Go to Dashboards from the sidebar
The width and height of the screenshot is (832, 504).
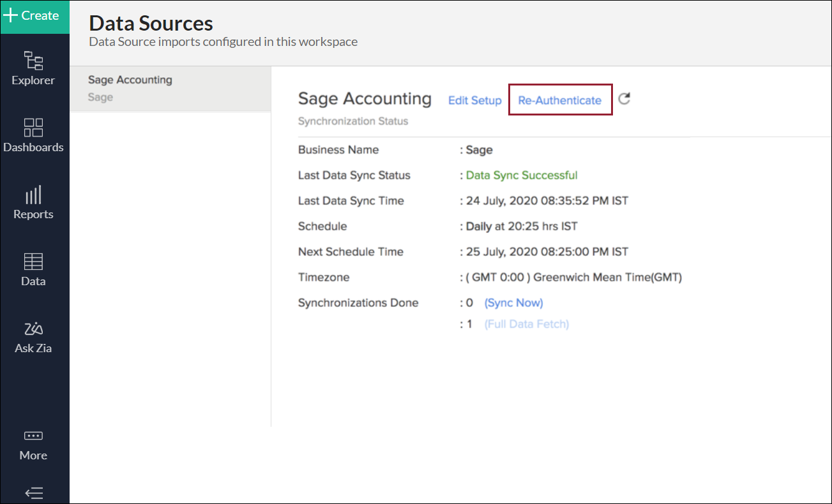click(x=33, y=135)
